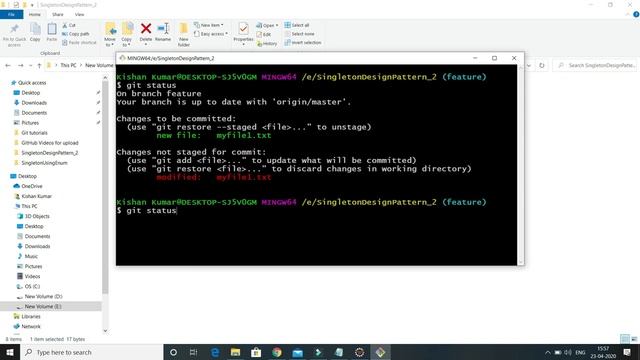The image size is (640, 360).
Task: Click the red Delete icon
Action: pyautogui.click(x=146, y=28)
